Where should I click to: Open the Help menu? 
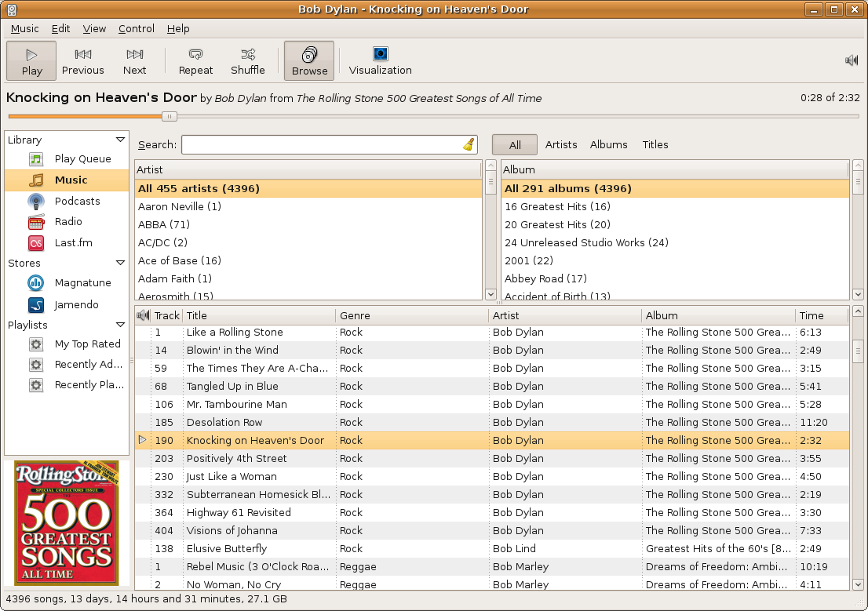[178, 29]
